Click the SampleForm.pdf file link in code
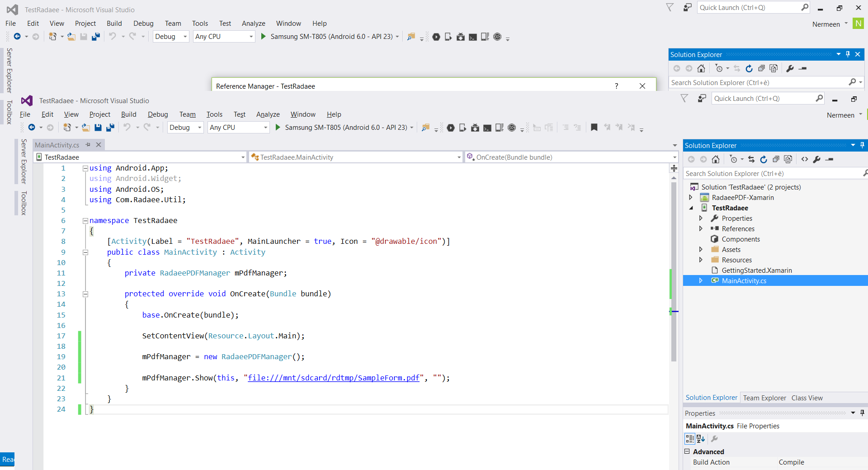 click(334, 378)
